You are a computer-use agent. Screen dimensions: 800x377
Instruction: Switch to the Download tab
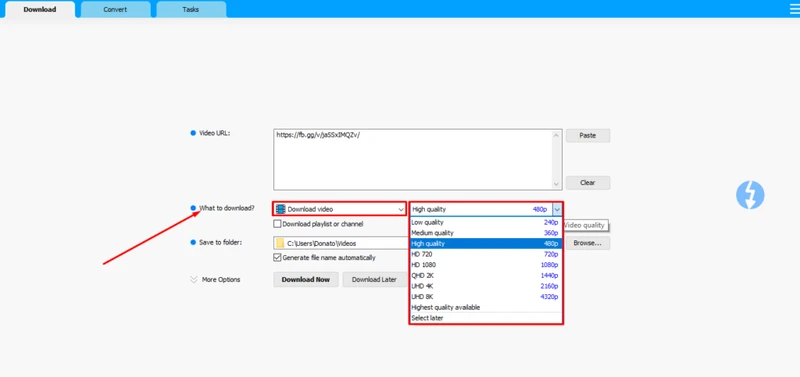[40, 9]
